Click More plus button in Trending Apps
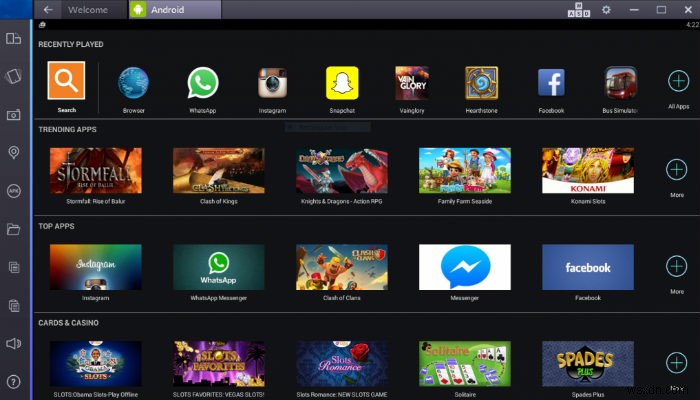 click(676, 170)
